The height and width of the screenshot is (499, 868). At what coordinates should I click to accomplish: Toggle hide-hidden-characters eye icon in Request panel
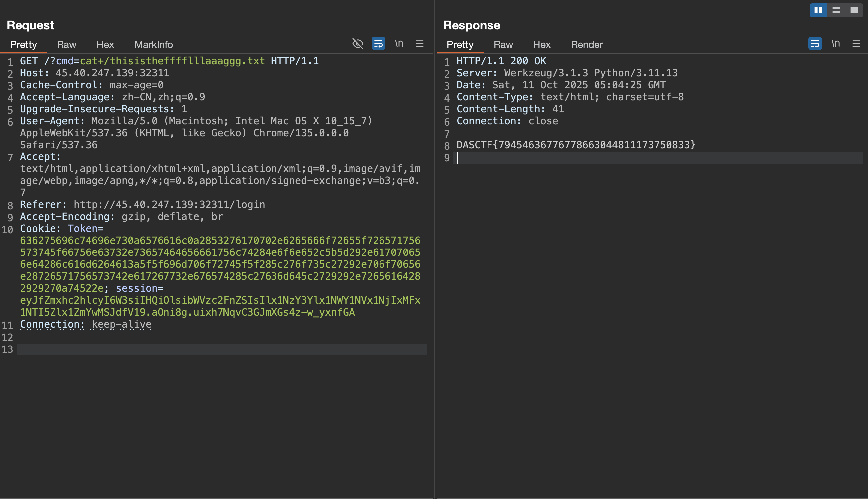coord(358,44)
